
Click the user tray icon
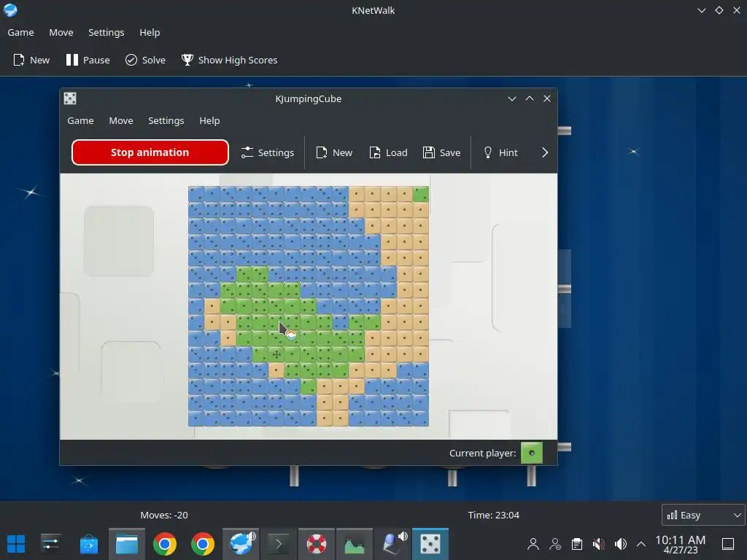tap(533, 544)
